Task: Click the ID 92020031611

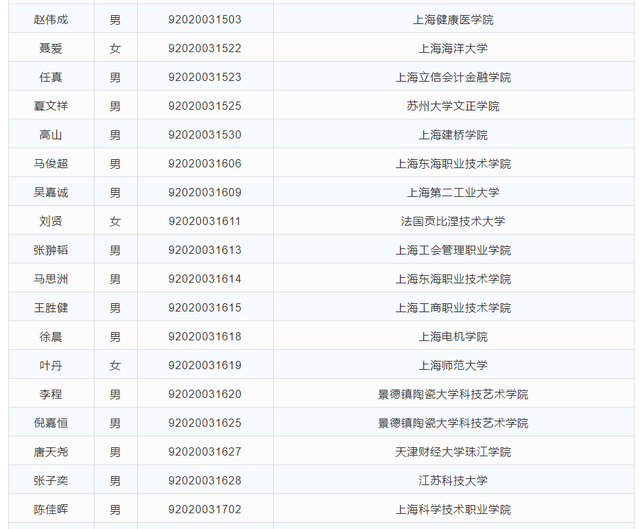Action: tap(205, 221)
